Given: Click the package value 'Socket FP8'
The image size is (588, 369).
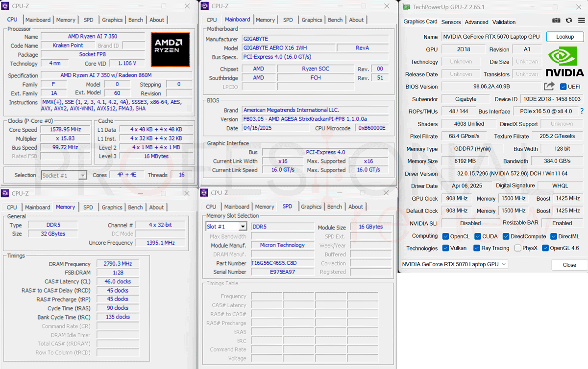Looking at the screenshot, I should pos(93,54).
